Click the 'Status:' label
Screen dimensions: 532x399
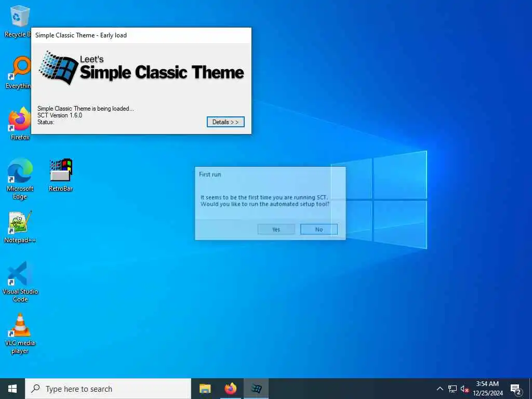coord(46,122)
